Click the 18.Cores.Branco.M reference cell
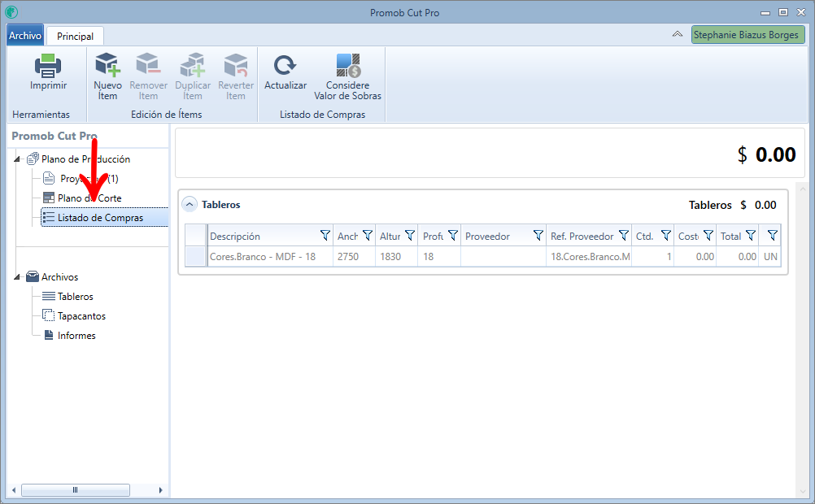 589,256
